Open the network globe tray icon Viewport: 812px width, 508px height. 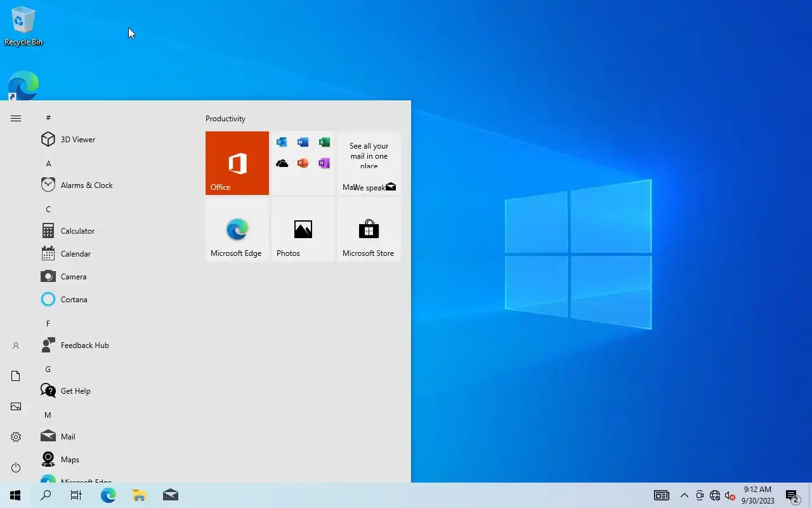pyautogui.click(x=715, y=495)
